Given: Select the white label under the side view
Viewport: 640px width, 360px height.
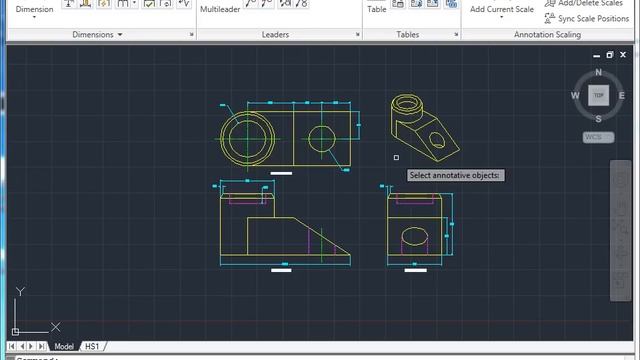Looking at the screenshot, I should pos(416,270).
